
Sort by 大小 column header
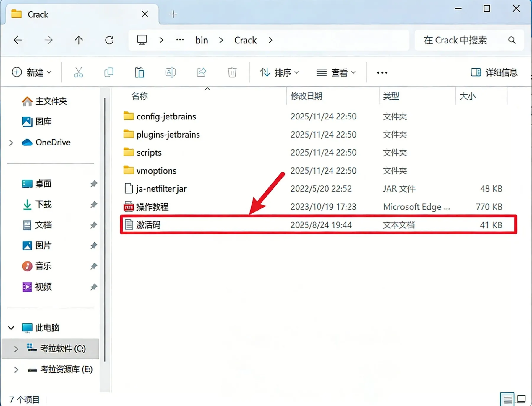[468, 96]
